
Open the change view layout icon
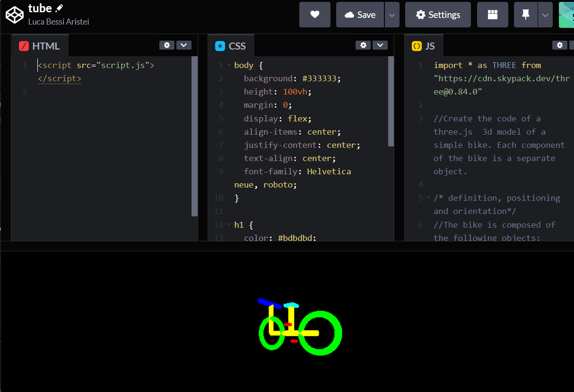[x=492, y=15]
